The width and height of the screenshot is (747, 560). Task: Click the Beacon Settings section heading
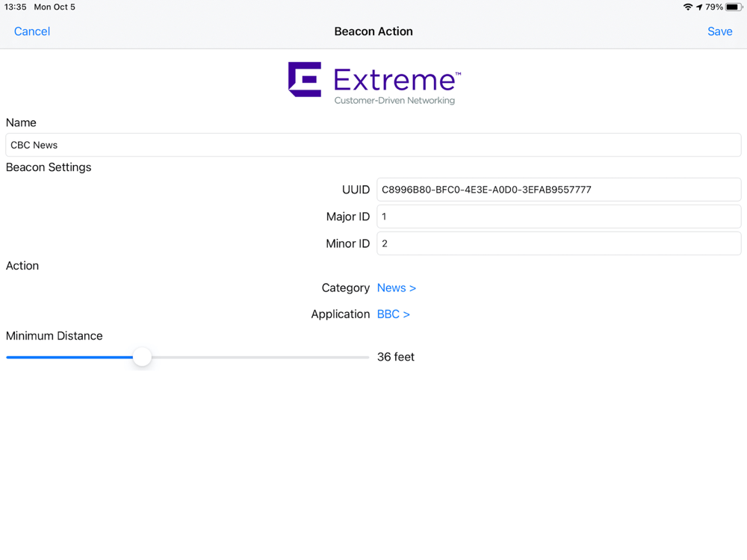(x=49, y=167)
